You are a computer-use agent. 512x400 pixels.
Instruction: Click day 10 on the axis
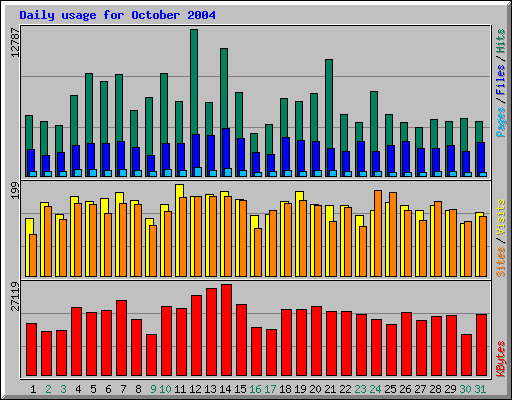pos(165,389)
